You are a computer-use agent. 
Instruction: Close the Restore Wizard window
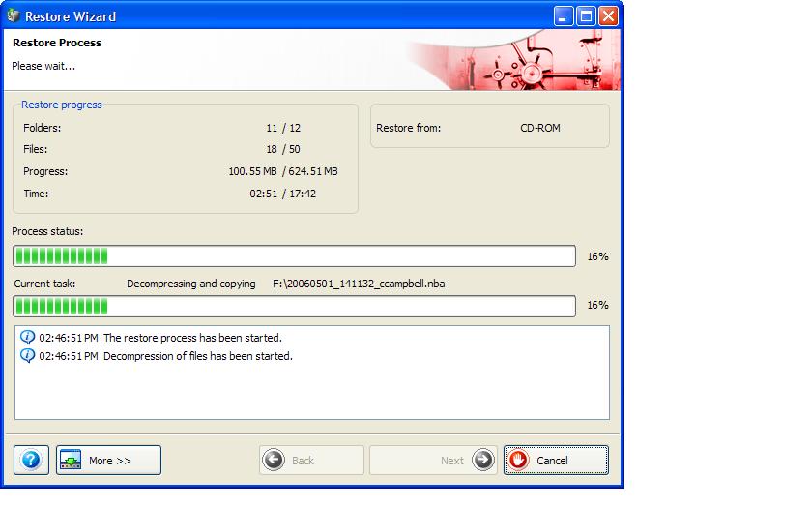coord(608,16)
